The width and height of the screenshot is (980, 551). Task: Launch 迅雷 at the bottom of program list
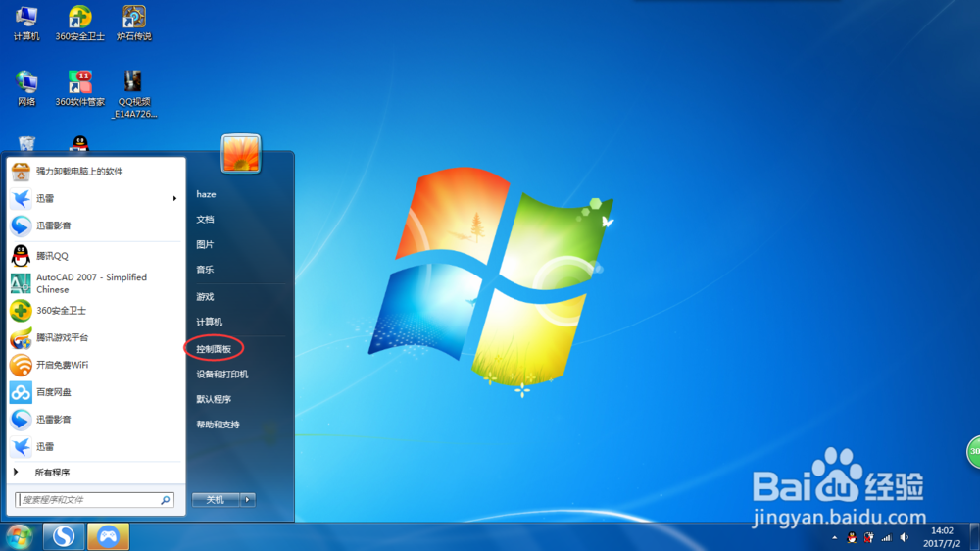[x=96, y=446]
